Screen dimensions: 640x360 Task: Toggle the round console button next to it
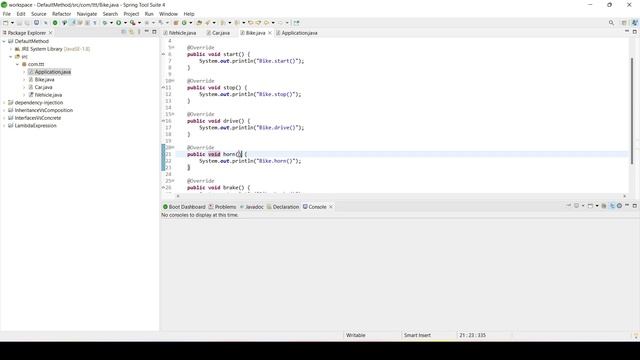click(619, 206)
